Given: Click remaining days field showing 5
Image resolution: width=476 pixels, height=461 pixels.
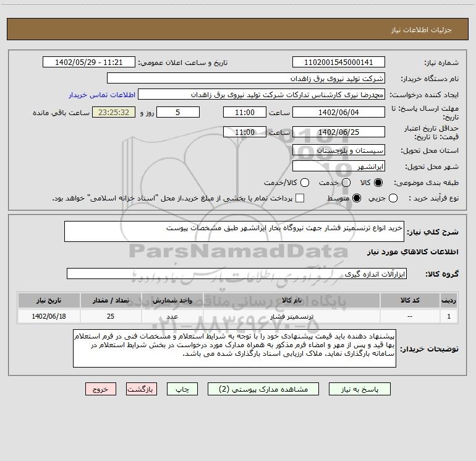Looking at the screenshot, I should click(x=178, y=112).
